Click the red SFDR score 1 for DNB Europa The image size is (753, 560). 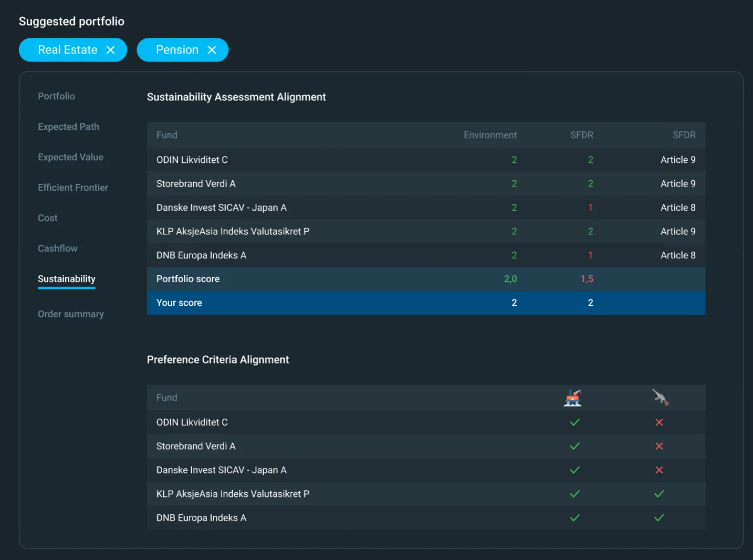[x=590, y=255]
